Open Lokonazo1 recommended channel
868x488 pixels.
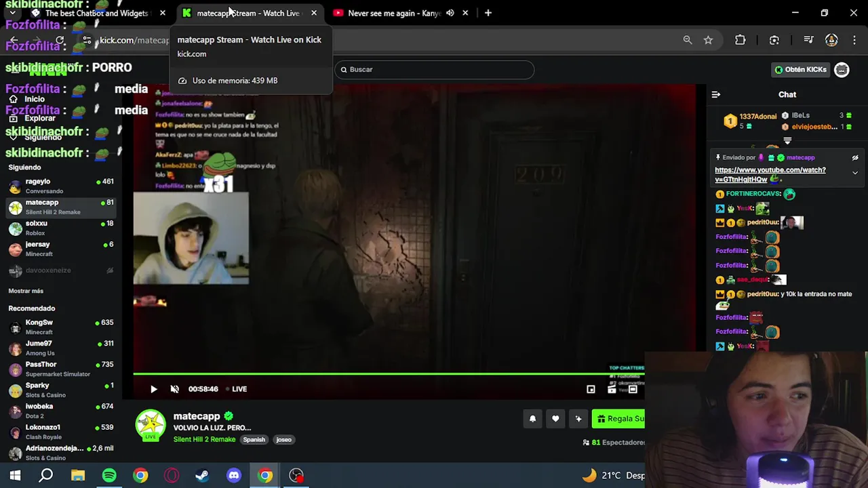pyautogui.click(x=61, y=432)
